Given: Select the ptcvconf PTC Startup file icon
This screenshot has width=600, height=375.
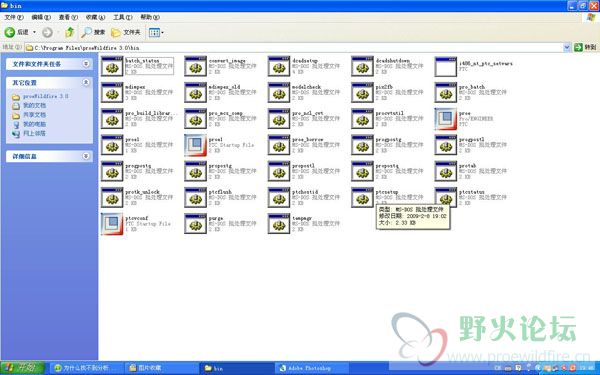Looking at the screenshot, I should coord(112,224).
